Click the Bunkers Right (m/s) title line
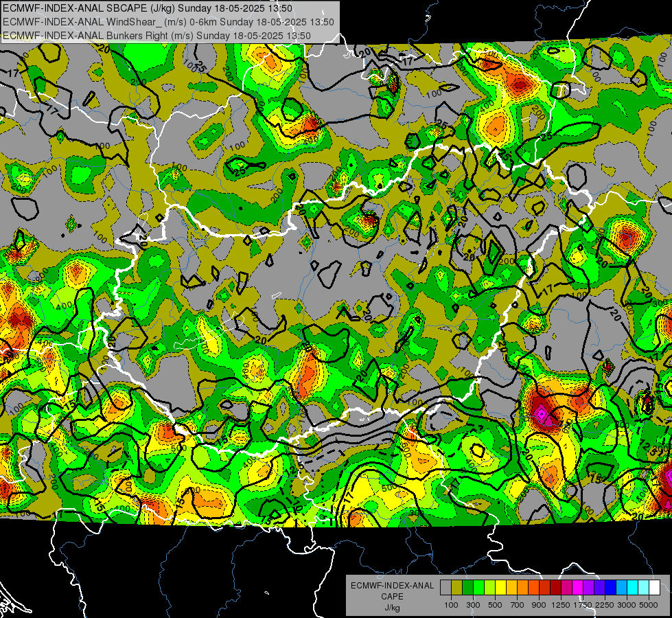Viewport: 672px width, 618px height. tap(157, 36)
